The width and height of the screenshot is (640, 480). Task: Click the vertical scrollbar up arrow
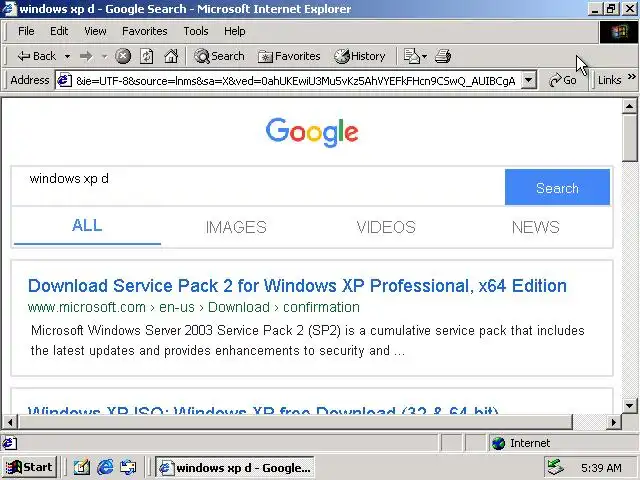(x=629, y=107)
